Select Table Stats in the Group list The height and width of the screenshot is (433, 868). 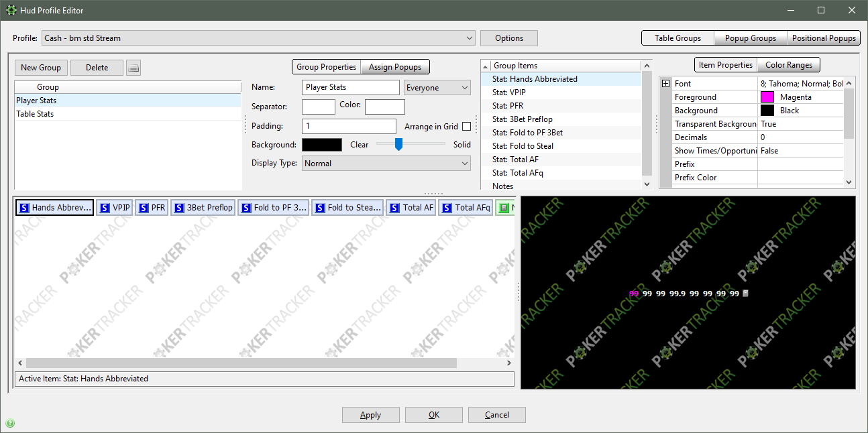[127, 114]
